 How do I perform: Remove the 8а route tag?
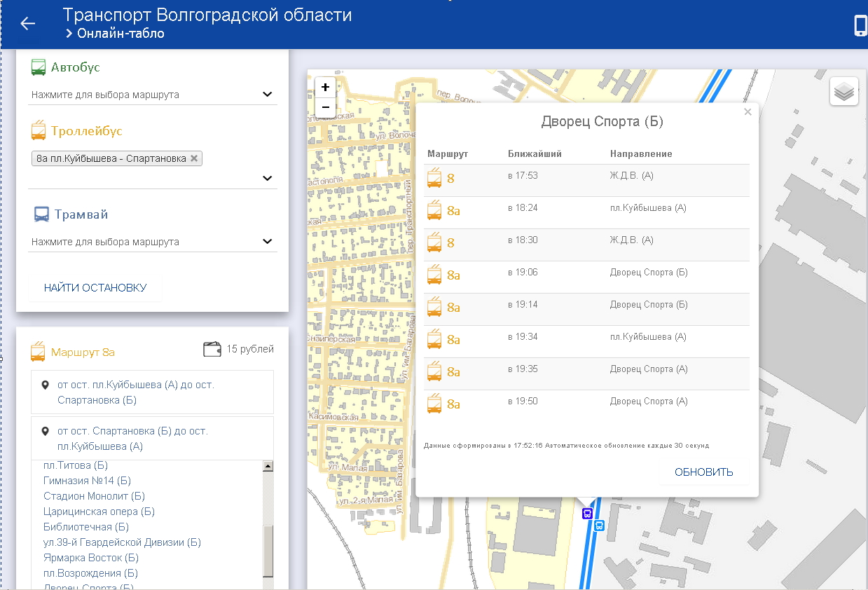(194, 158)
